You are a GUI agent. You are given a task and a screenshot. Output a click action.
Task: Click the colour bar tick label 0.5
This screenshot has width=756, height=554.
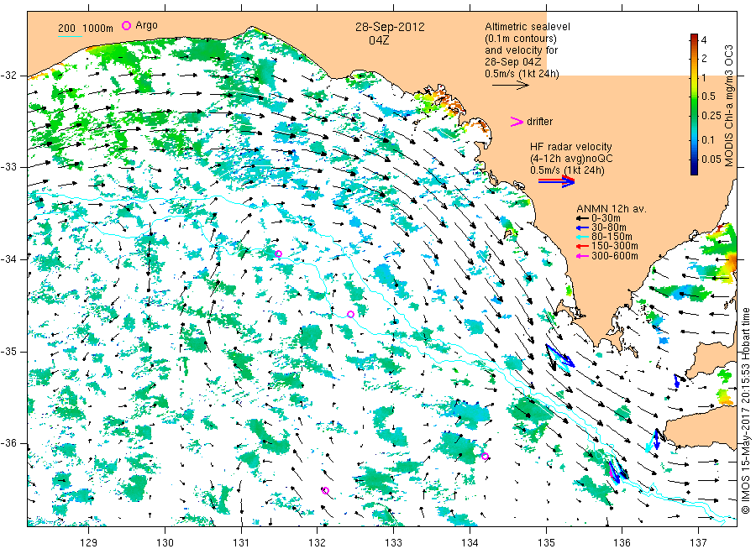click(x=708, y=97)
